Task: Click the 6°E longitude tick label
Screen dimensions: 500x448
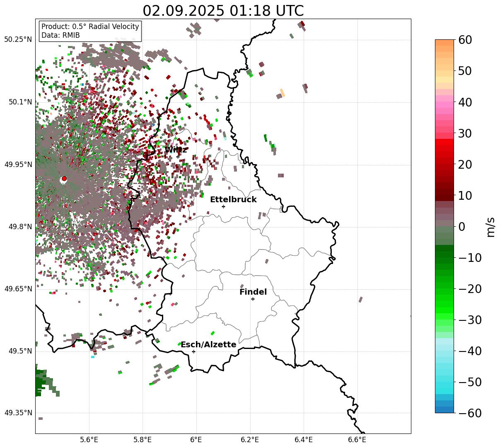Action: point(196,439)
